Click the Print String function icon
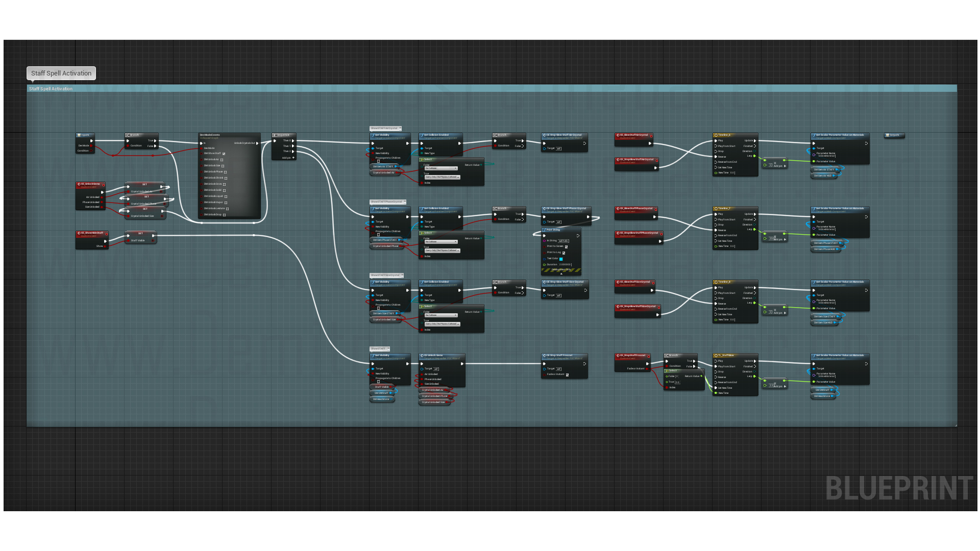 pyautogui.click(x=545, y=230)
